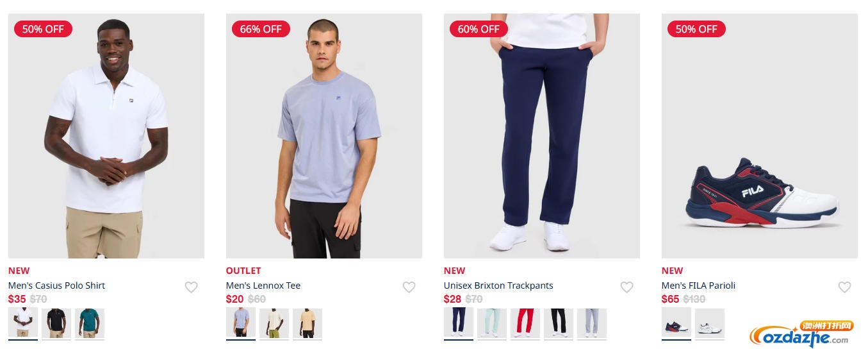The height and width of the screenshot is (356, 868).
Task: Open the navy trackpants product image
Action: [542, 136]
